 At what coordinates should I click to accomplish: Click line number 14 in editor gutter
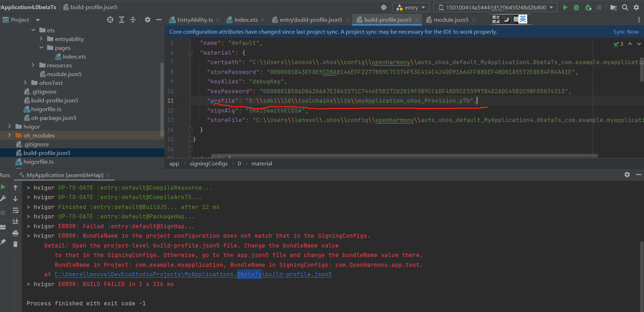tap(170, 130)
